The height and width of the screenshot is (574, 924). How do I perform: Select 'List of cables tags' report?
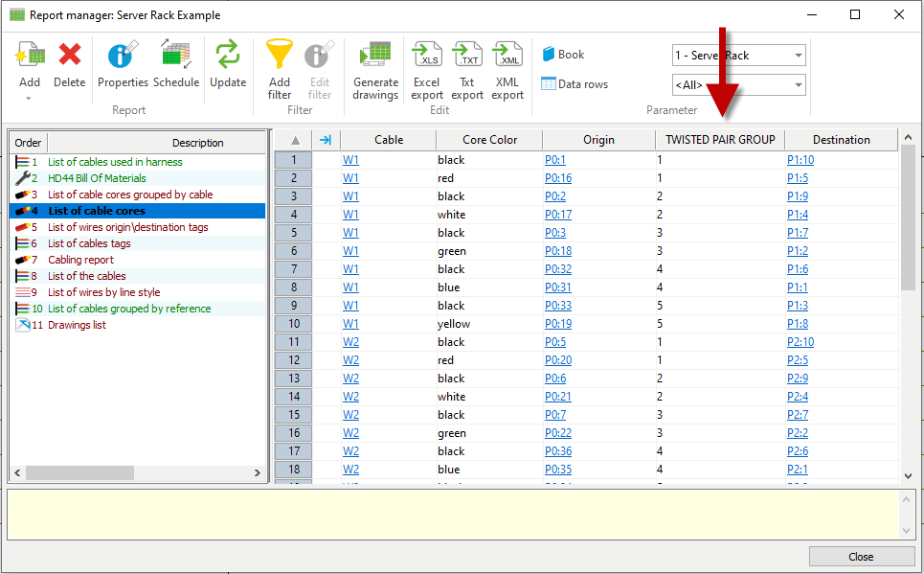tap(89, 243)
